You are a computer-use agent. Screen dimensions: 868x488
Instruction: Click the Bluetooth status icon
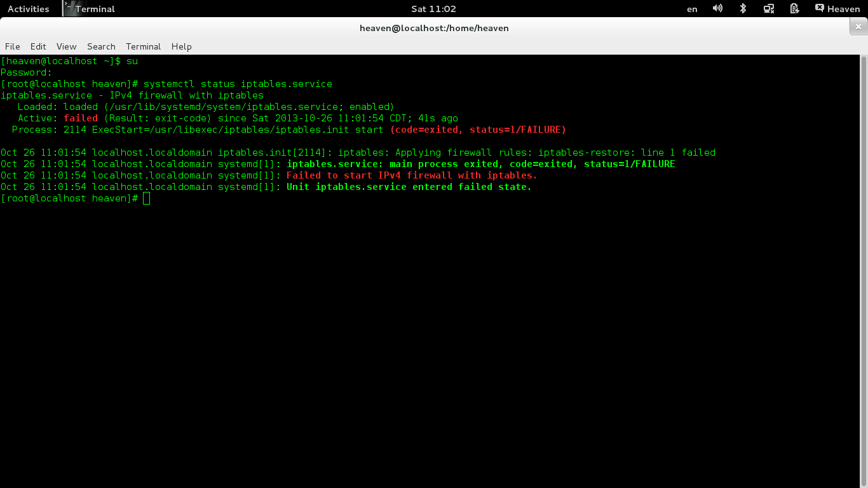(x=743, y=9)
